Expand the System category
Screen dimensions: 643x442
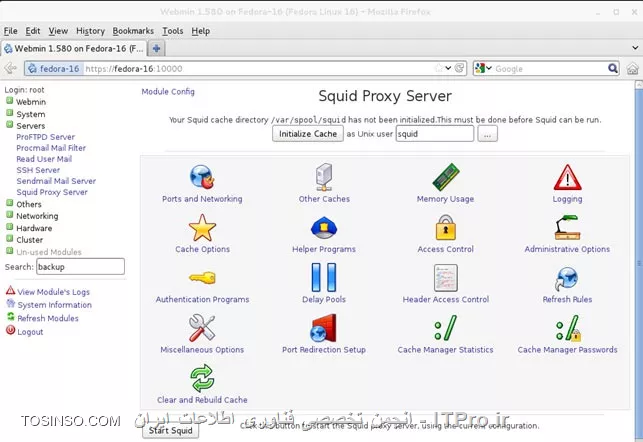click(x=9, y=112)
